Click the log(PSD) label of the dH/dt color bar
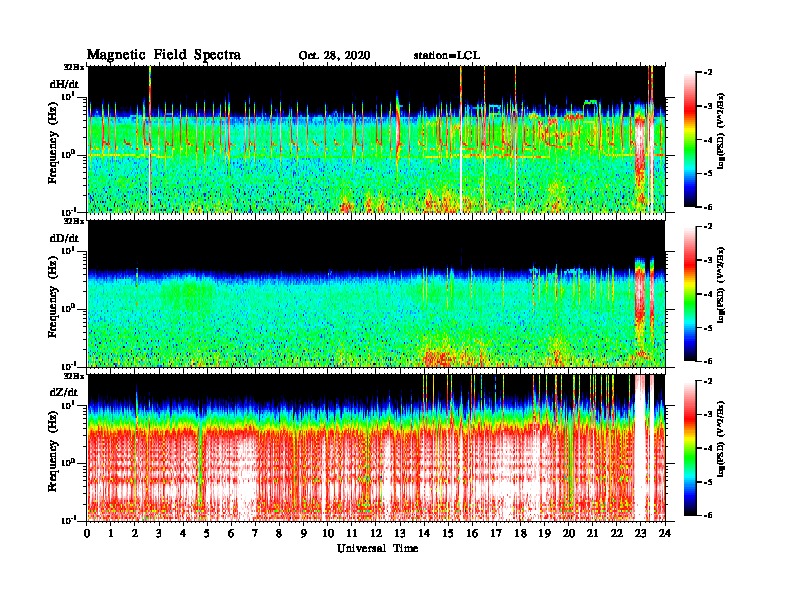The height and width of the screenshot is (612, 792). click(x=721, y=131)
